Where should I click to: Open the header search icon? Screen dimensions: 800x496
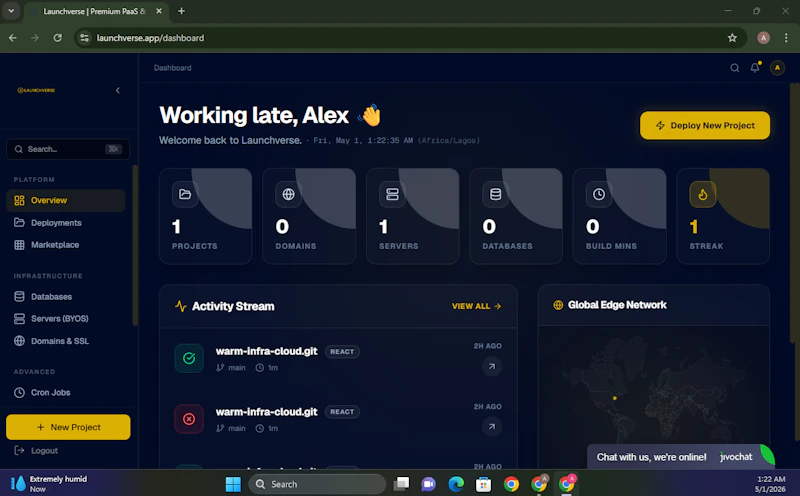(735, 68)
